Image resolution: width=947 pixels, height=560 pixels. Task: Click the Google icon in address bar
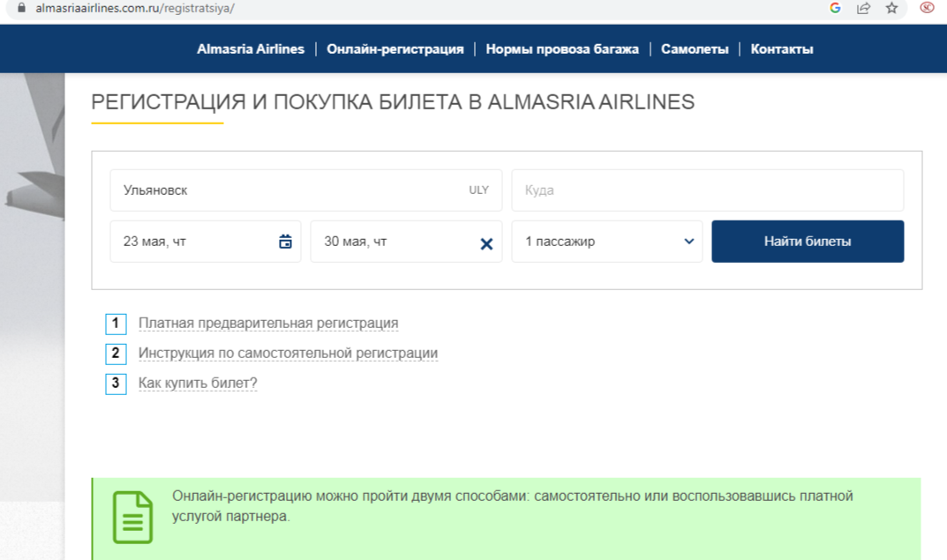tap(835, 8)
